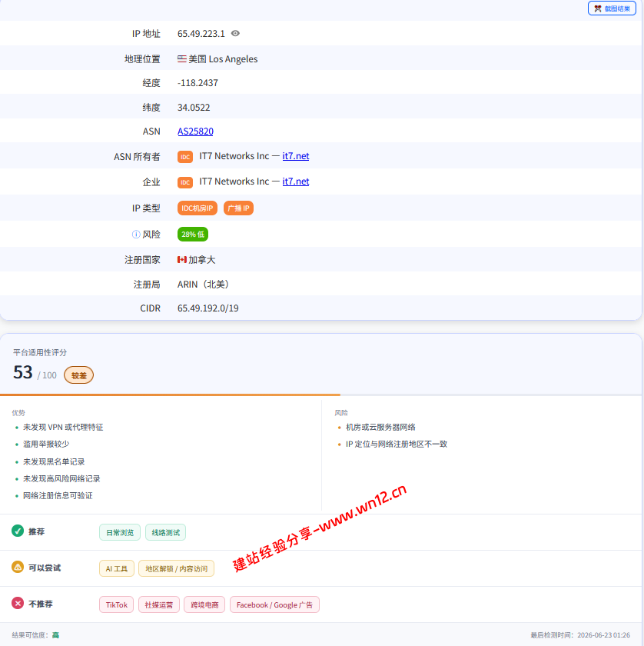Click the 结果可信度 高 text
644x646 pixels.
click(x=35, y=635)
